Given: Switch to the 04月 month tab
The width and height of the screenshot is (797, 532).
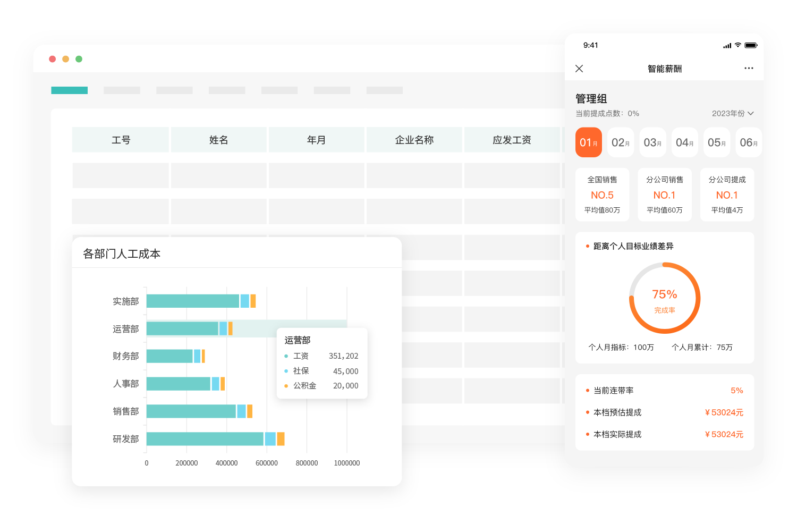Looking at the screenshot, I should tap(684, 142).
